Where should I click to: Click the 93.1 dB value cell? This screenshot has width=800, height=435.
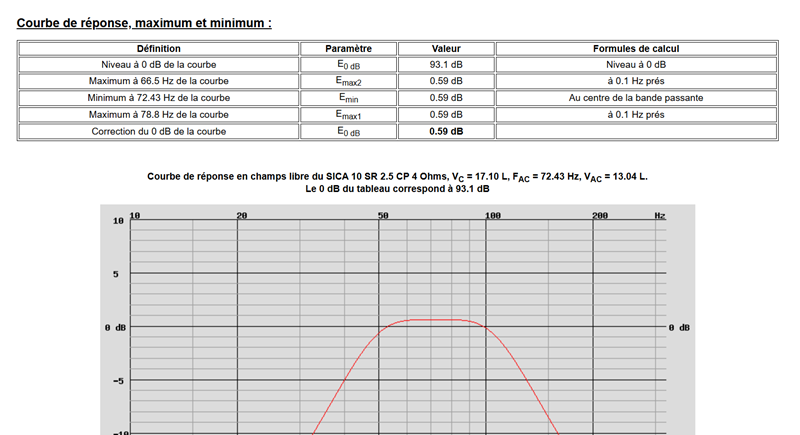click(446, 65)
